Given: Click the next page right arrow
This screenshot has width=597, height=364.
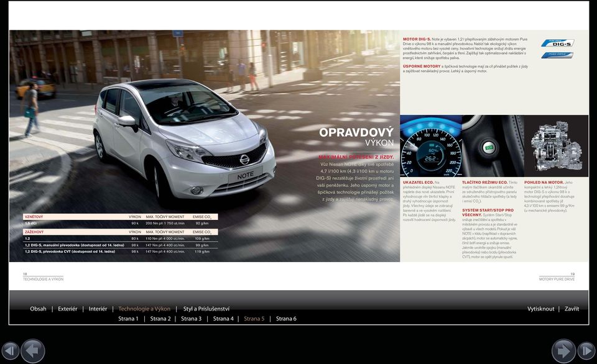Looking at the screenshot, I should [x=563, y=351].
